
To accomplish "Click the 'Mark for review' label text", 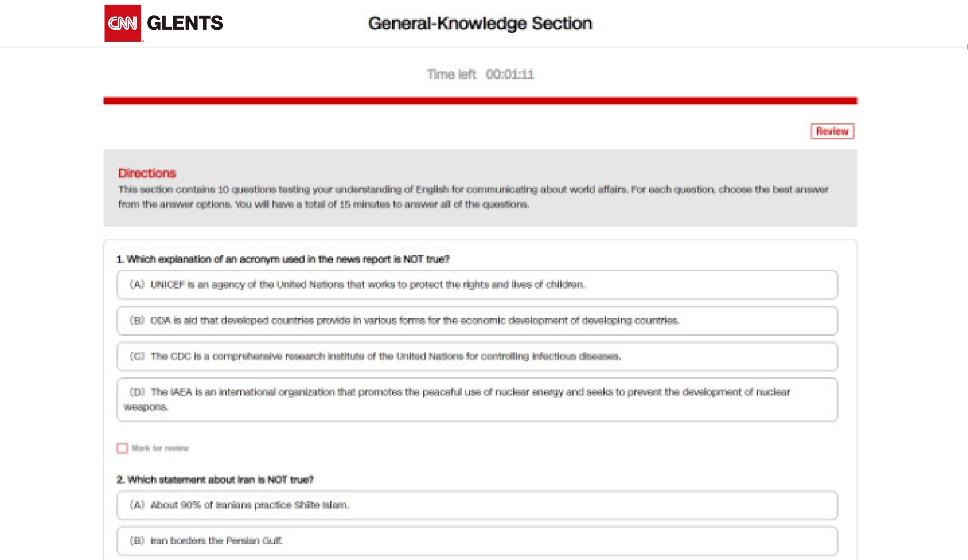I will click(x=160, y=448).
